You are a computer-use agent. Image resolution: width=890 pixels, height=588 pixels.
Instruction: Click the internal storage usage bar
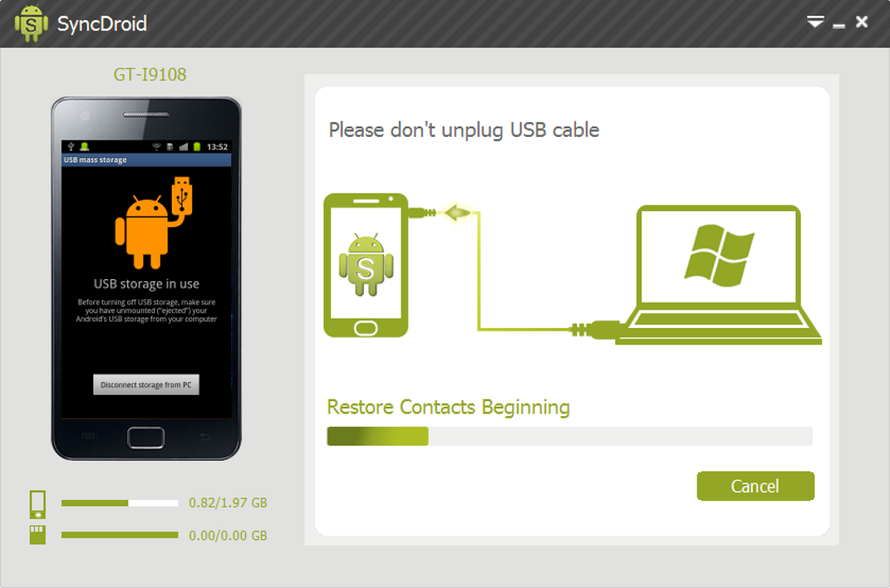pyautogui.click(x=120, y=503)
